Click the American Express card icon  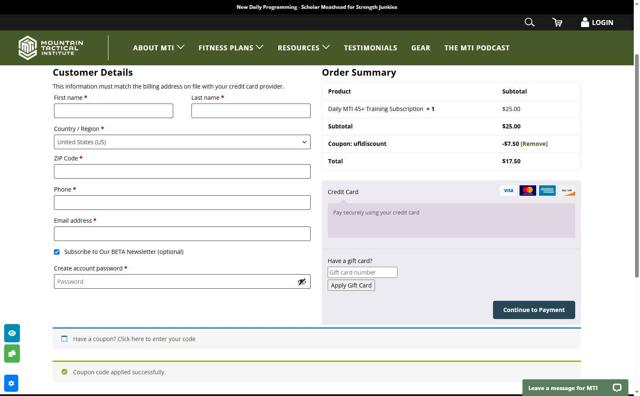point(547,191)
